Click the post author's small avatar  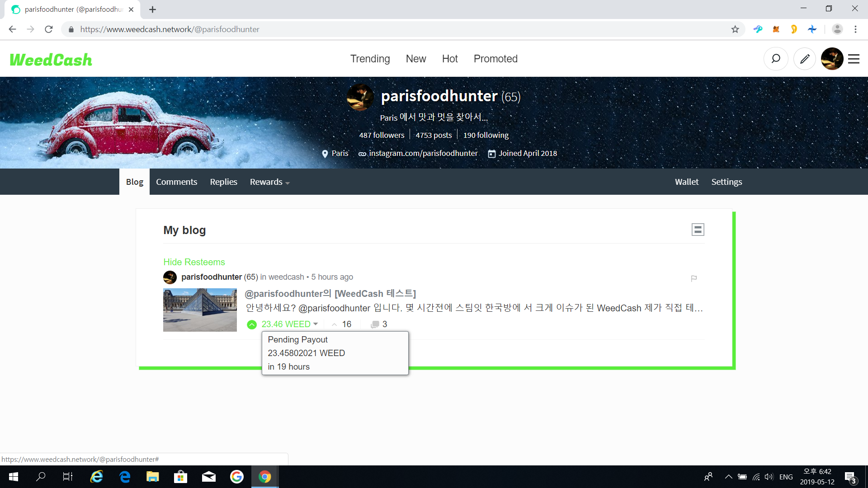tap(170, 277)
